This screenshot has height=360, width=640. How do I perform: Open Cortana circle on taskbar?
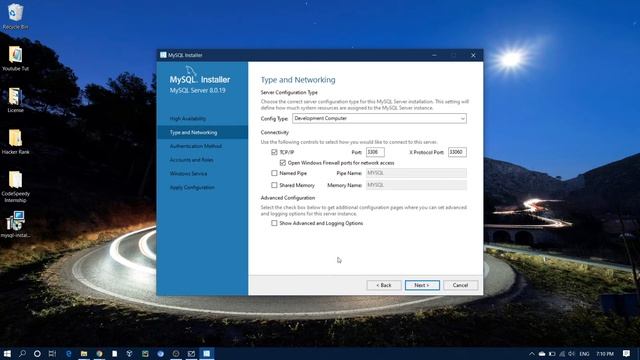pos(37,353)
